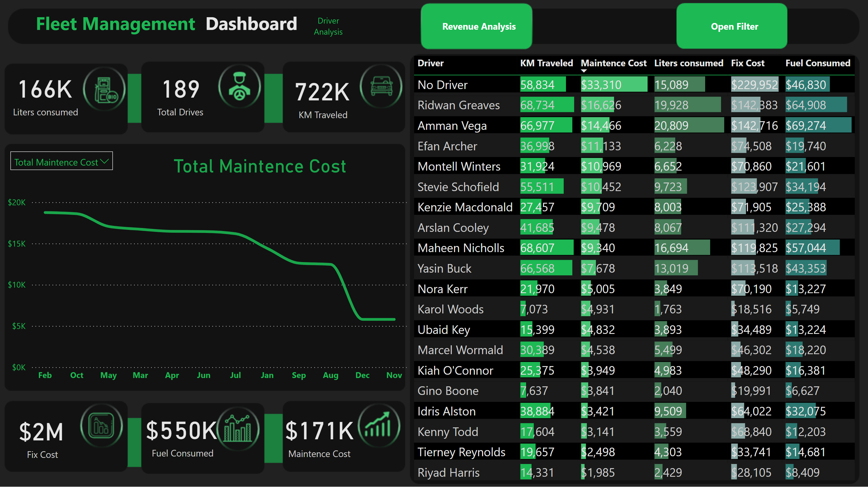This screenshot has width=868, height=487.
Task: Select the 722K KM Traveled value
Action: (322, 92)
